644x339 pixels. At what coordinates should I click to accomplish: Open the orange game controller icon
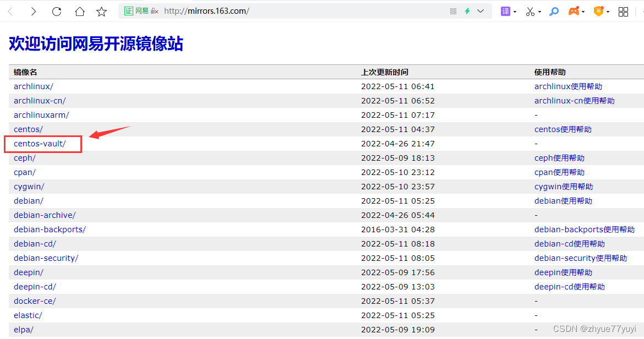[x=574, y=12]
